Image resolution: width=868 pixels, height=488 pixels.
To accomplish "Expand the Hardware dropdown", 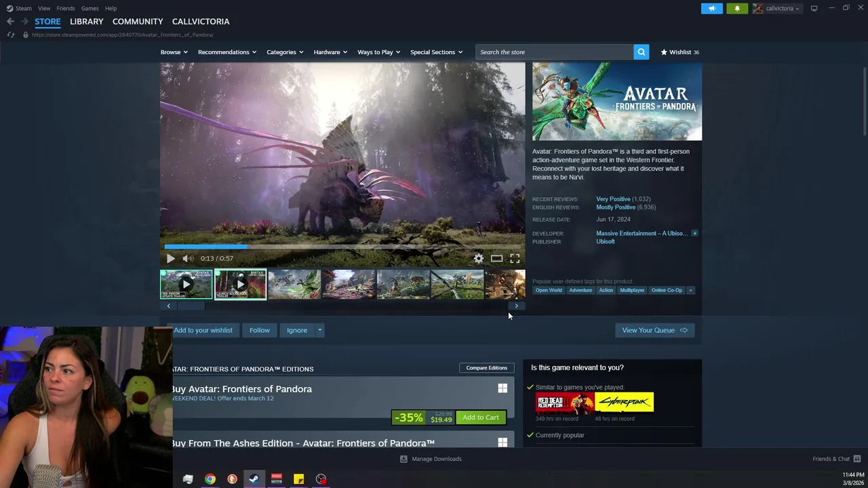I will (x=330, y=52).
